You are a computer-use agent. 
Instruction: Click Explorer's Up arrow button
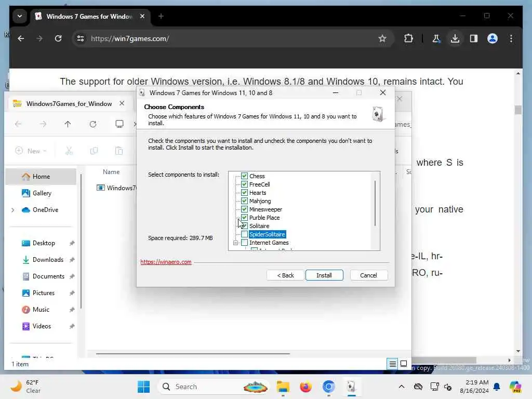[68, 124]
